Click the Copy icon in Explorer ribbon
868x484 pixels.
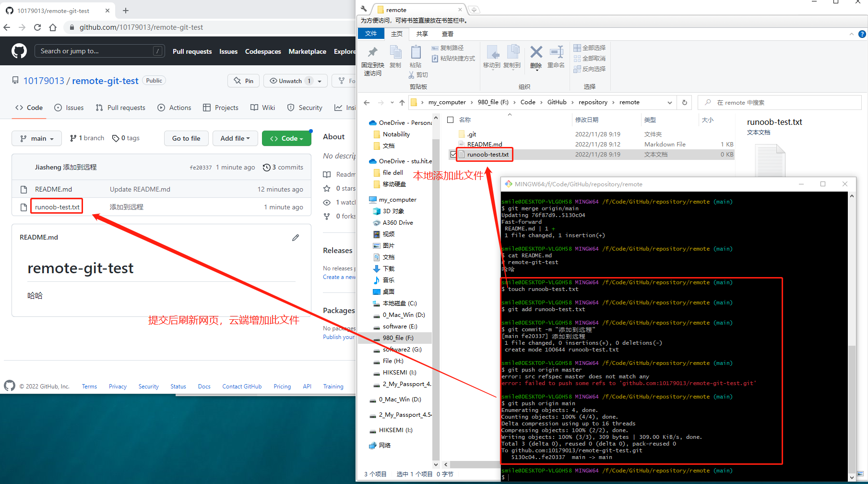click(395, 57)
